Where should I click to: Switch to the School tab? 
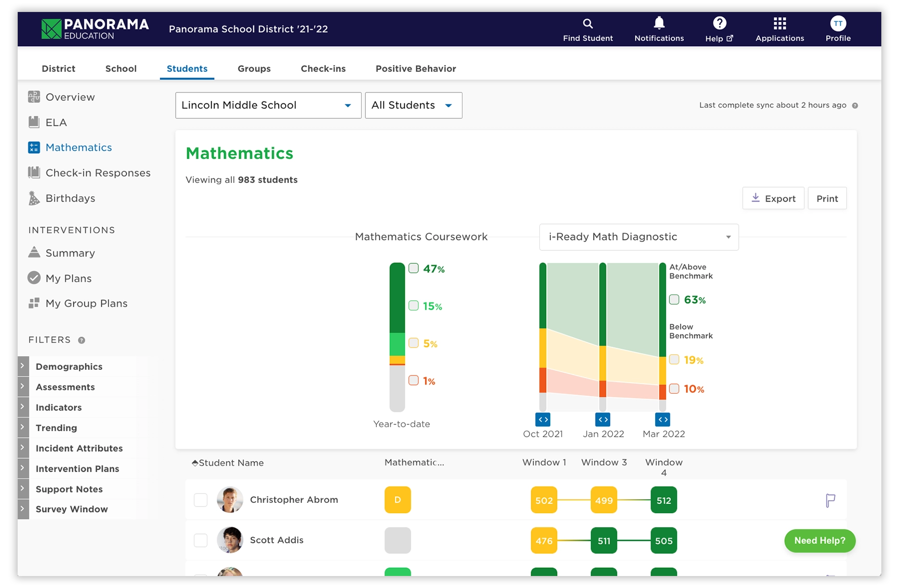121,69
